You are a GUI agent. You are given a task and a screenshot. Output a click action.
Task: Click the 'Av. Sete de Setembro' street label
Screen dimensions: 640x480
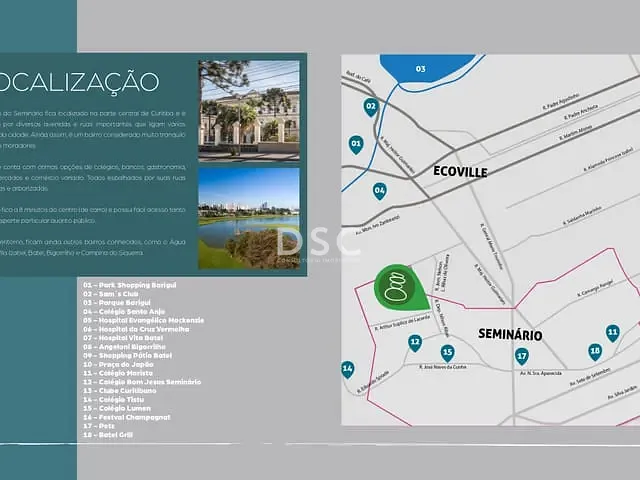coord(590,377)
